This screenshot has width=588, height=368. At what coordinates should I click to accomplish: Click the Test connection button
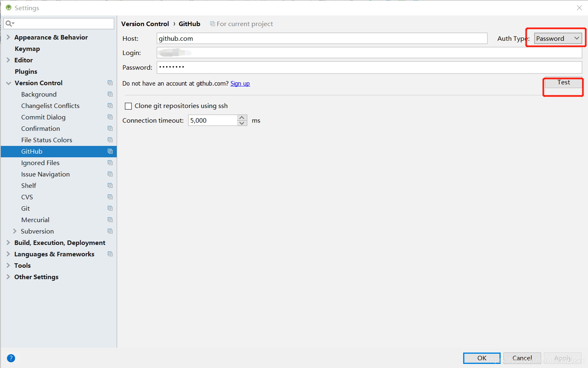564,82
